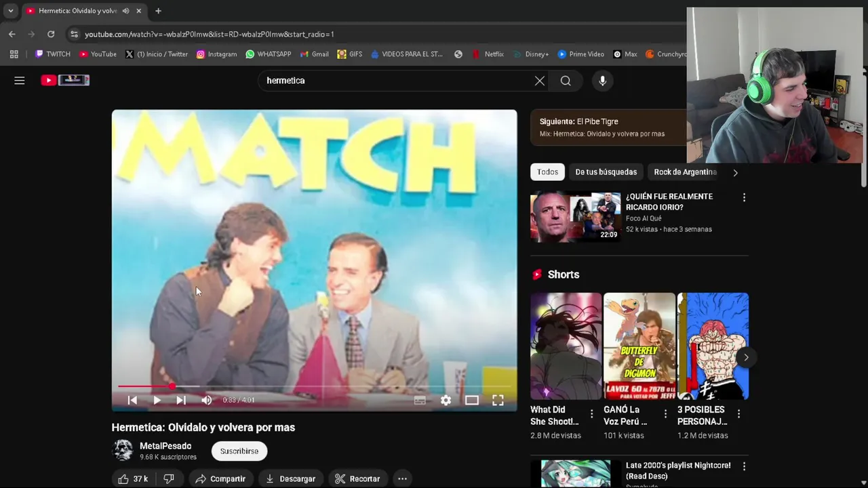This screenshot has height=488, width=868.
Task: Open the YouTube bookmark
Action: click(x=98, y=54)
